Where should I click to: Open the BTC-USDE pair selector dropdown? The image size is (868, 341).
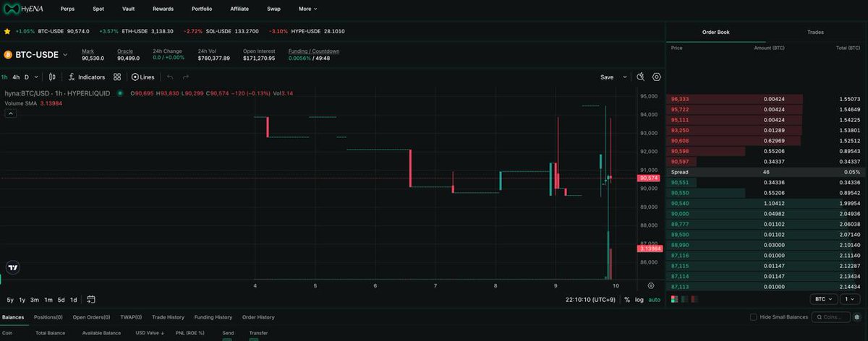pyautogui.click(x=65, y=55)
